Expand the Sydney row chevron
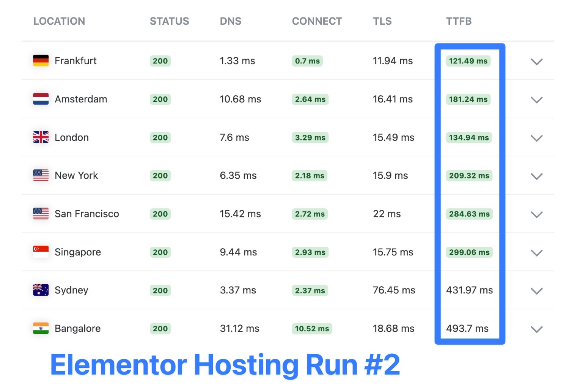The image size is (588, 386). click(536, 291)
